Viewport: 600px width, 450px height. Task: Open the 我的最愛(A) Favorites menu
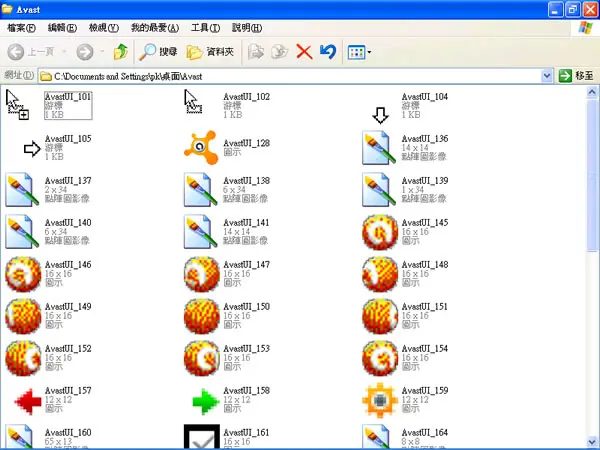(x=155, y=28)
